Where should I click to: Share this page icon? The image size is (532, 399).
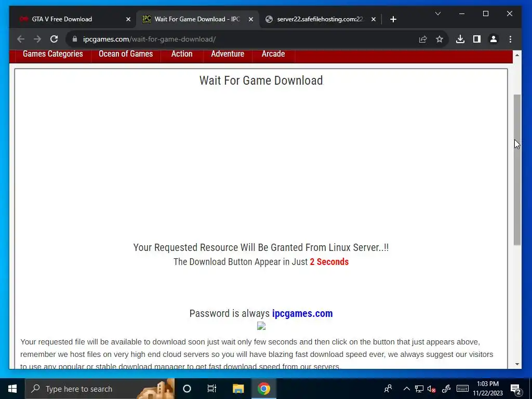pyautogui.click(x=423, y=39)
